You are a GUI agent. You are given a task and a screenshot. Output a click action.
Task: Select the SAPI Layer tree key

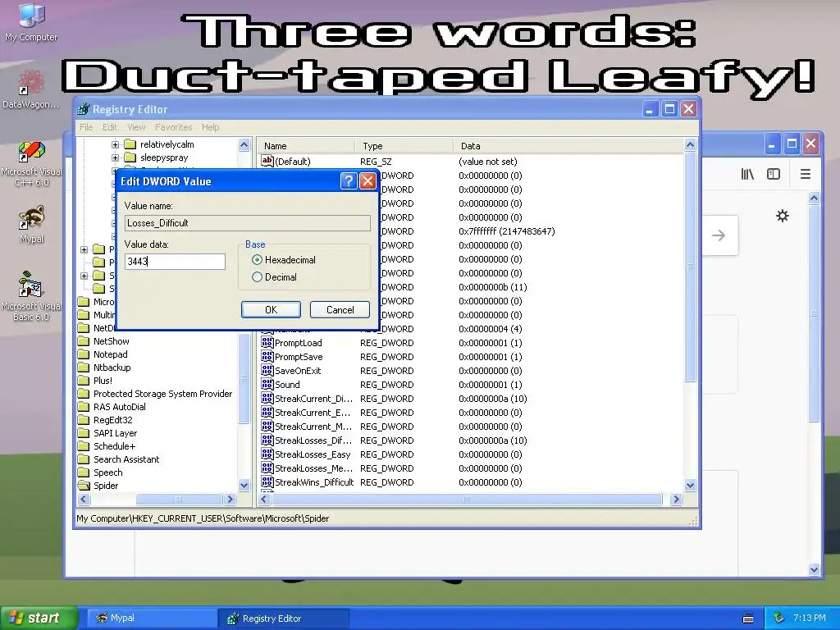(115, 433)
